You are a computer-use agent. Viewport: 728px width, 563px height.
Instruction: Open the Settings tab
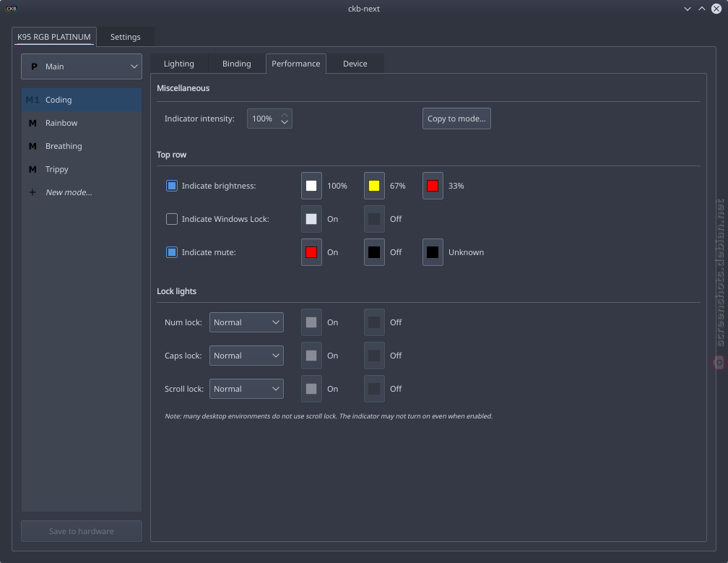pyautogui.click(x=126, y=37)
